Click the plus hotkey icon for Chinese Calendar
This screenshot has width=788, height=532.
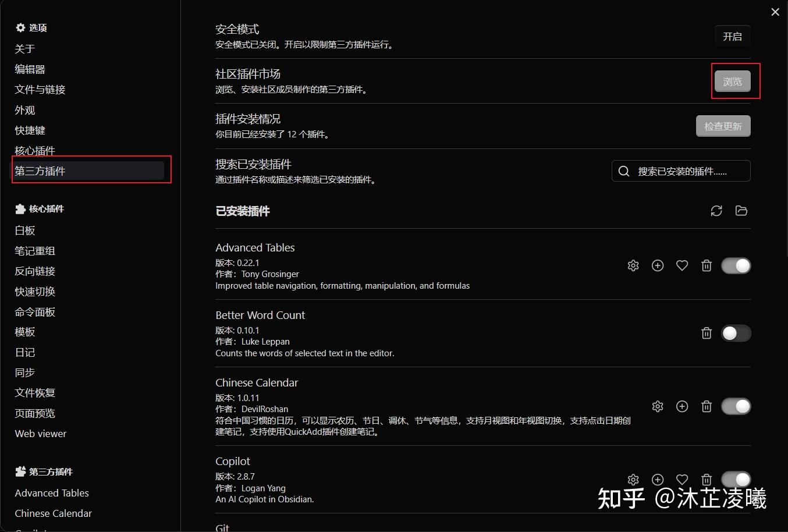682,406
